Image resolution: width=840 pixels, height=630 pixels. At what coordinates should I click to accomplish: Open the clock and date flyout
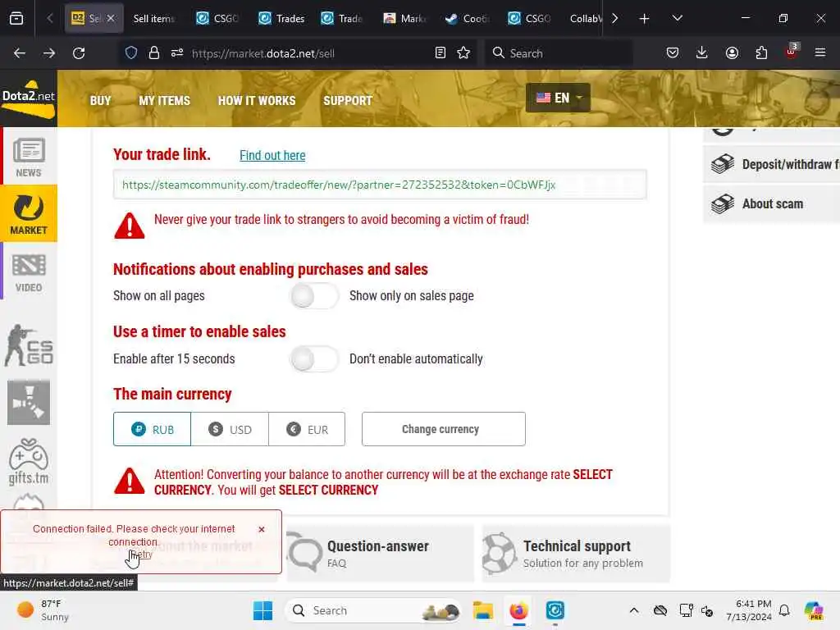[749, 610]
